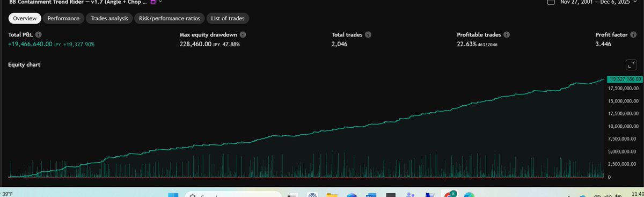Click the 47.88% drawdown percentage
644x197 pixels.
tap(231, 44)
